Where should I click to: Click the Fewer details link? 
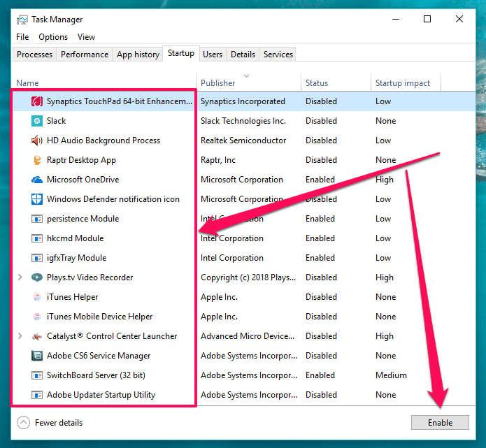coord(59,423)
